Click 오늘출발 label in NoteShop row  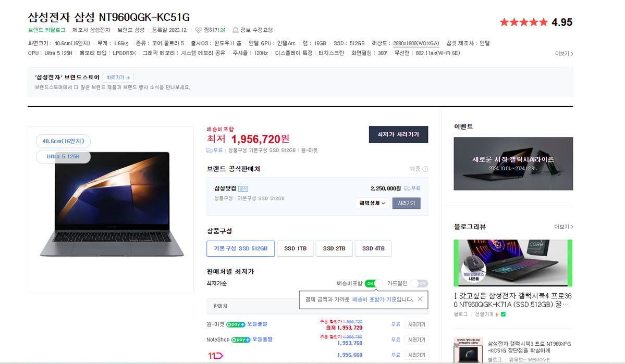click(262, 340)
